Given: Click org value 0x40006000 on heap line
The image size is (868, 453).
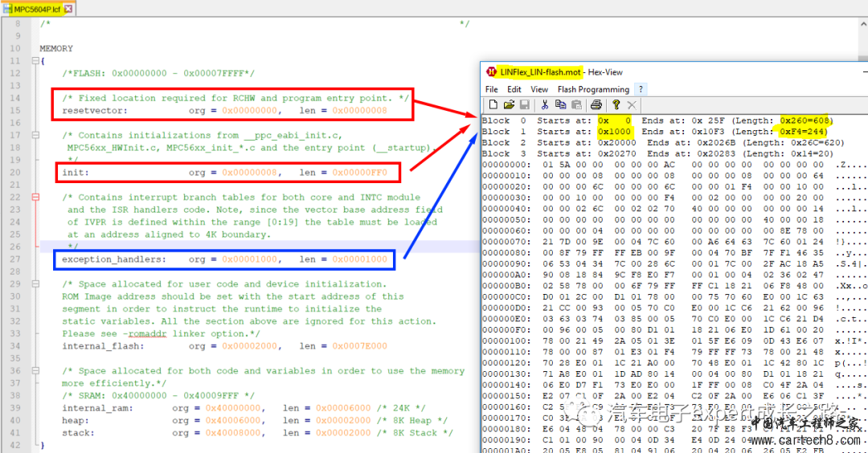Looking at the screenshot, I should coord(233,420).
